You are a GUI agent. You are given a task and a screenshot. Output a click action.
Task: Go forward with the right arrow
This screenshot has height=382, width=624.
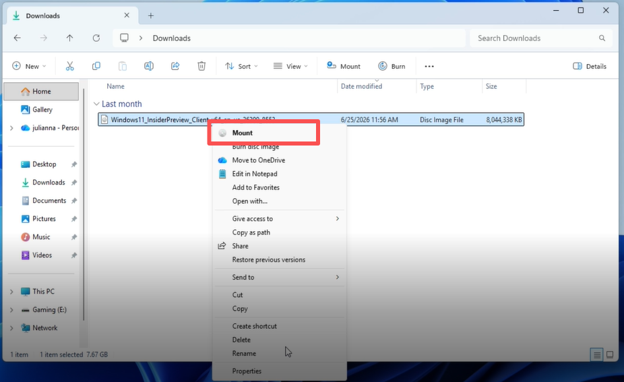43,38
